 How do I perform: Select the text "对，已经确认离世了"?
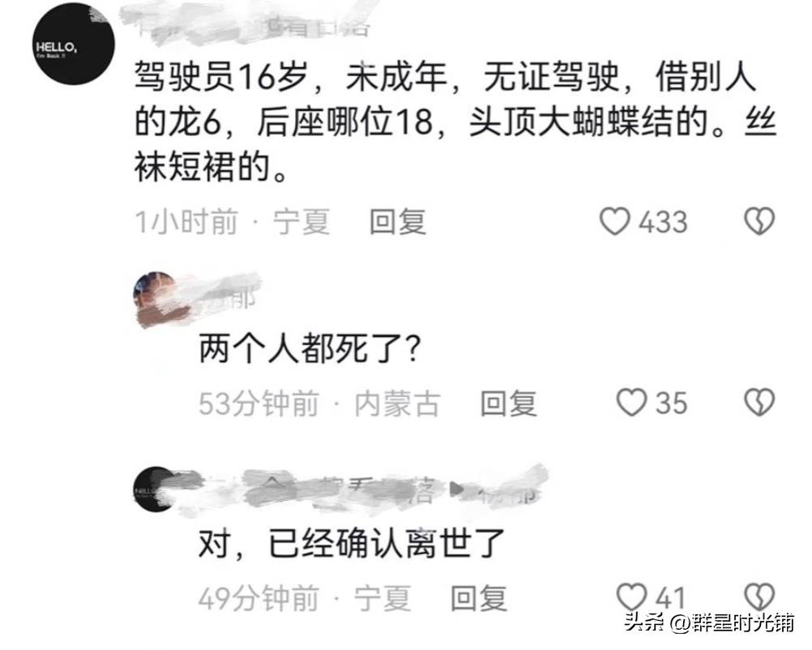352,543
